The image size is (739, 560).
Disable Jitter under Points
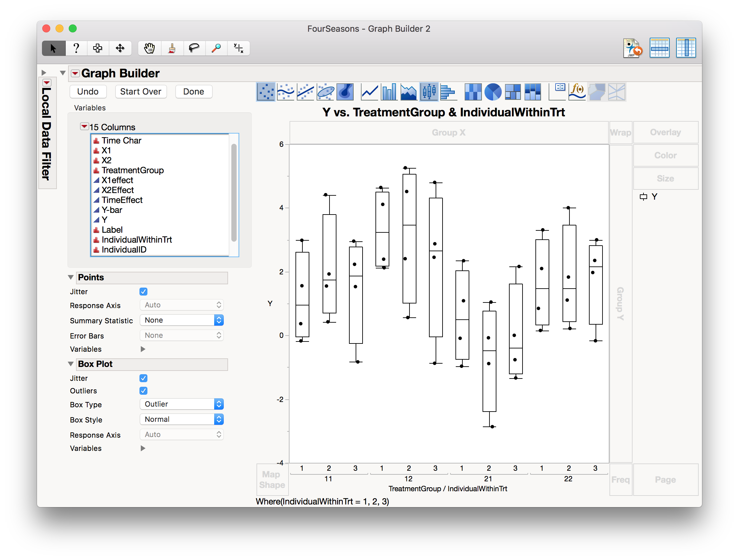[143, 291]
